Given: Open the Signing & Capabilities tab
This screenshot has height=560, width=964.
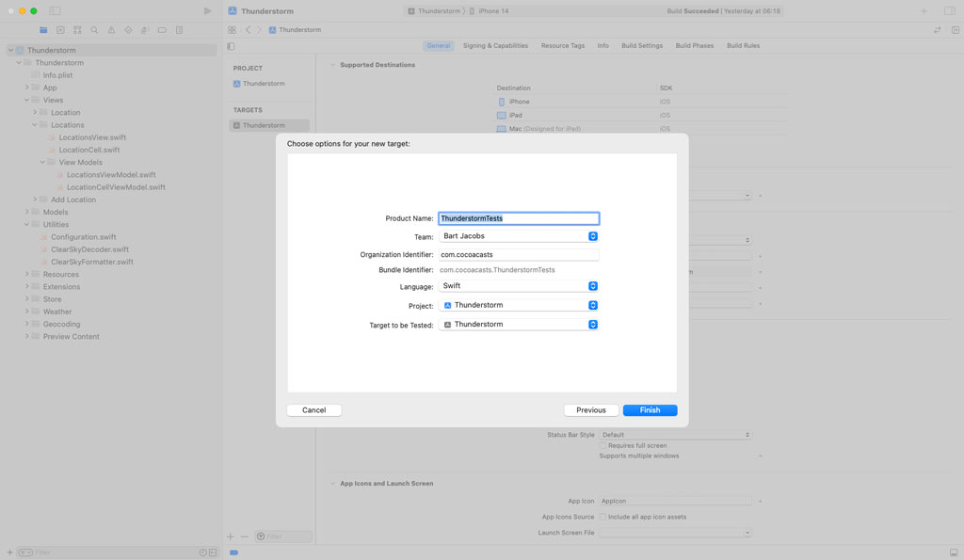Looking at the screenshot, I should 495,44.
